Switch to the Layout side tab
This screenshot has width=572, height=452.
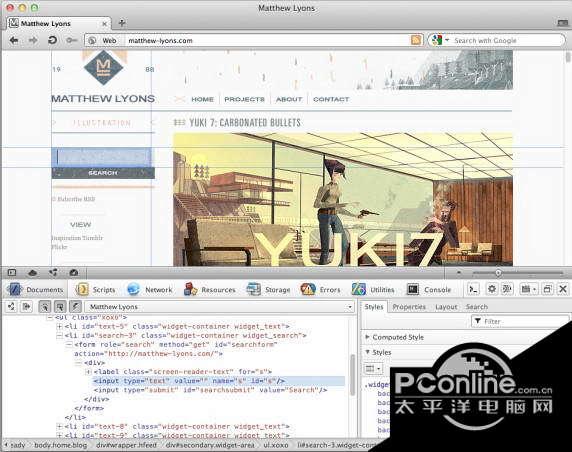pos(446,307)
